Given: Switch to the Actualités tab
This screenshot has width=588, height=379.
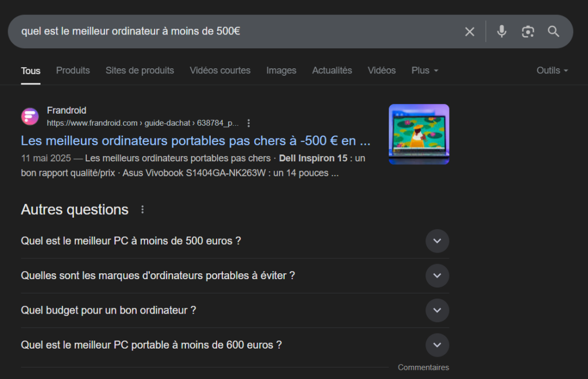Looking at the screenshot, I should (x=332, y=70).
